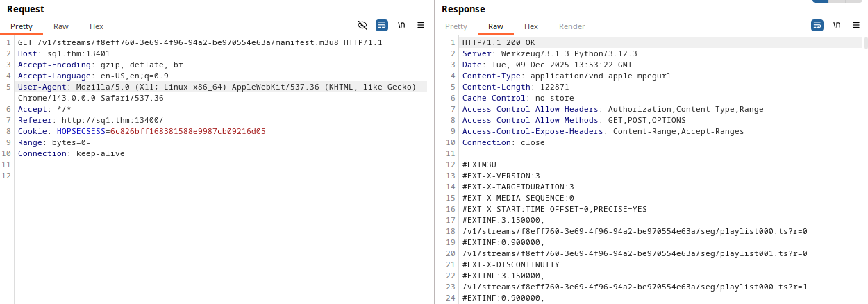868x304 pixels.
Task: Switch to the Response Render tab
Action: tap(572, 26)
